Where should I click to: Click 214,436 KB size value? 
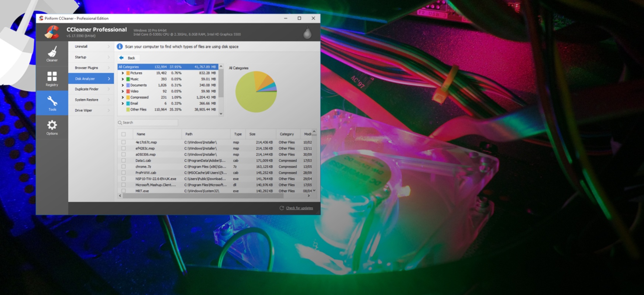coord(264,142)
